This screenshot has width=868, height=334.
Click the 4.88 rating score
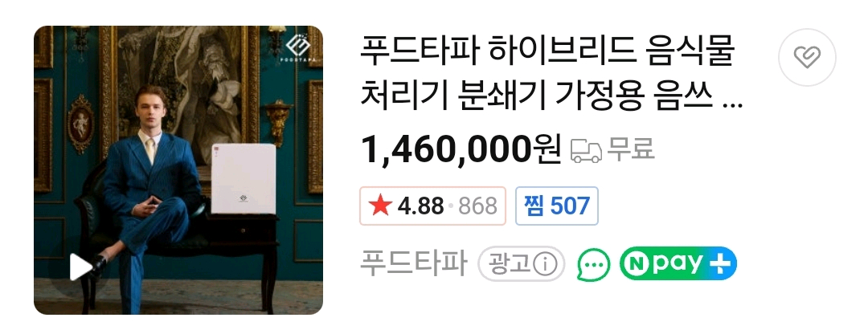pos(420,206)
